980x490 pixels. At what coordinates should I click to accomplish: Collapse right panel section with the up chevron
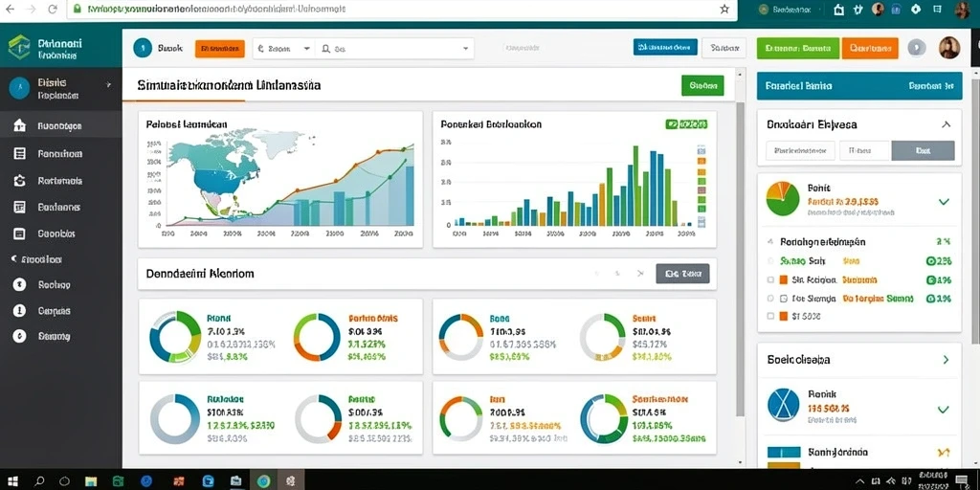[947, 124]
